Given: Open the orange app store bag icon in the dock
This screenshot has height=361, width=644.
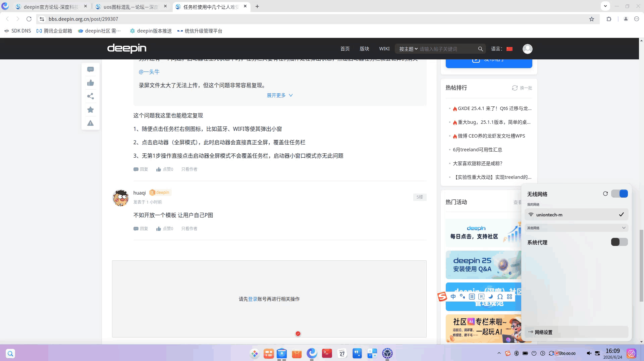Looking at the screenshot, I should 297,353.
